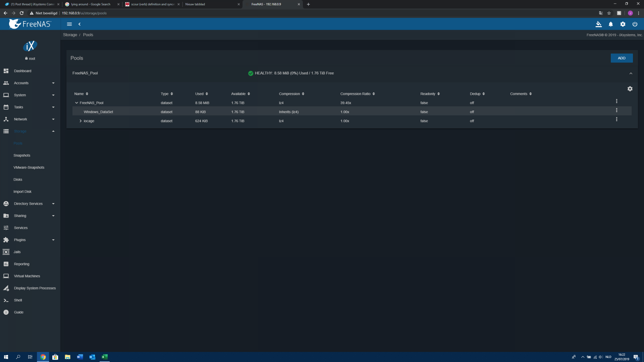
Task: Sort table by Used column
Action: 202,94
